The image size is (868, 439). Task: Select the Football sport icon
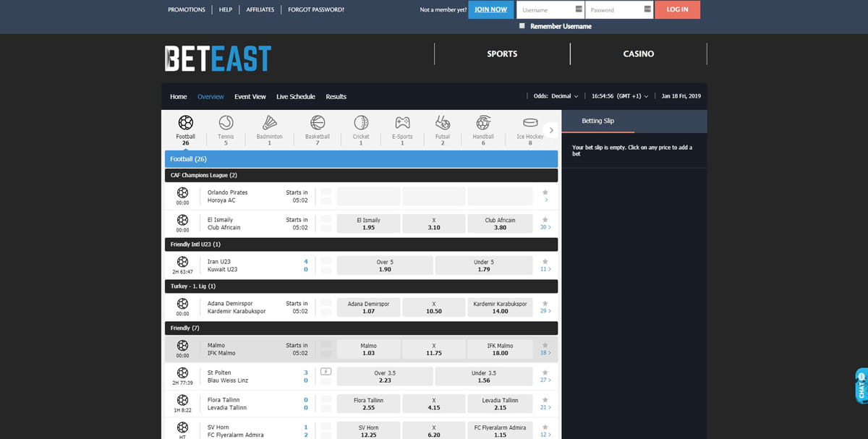click(x=185, y=122)
